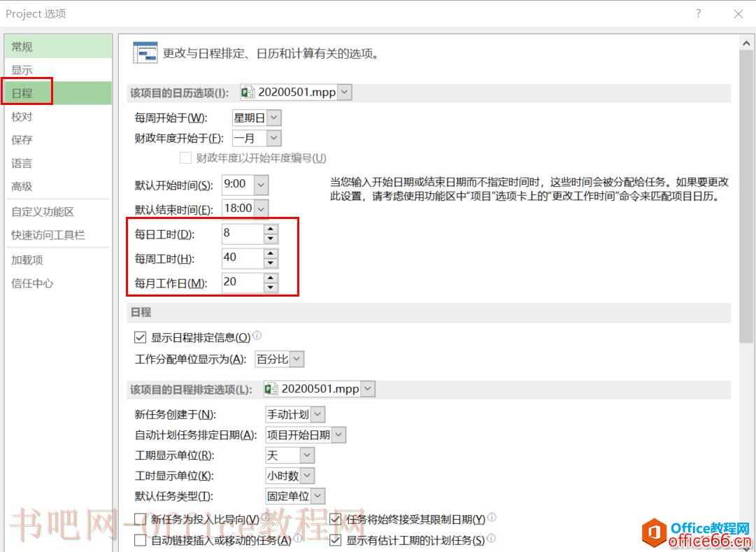The image size is (756, 552).
Task: Click the info icon beside 任务将始终接受其限制日期
Action: point(492,517)
